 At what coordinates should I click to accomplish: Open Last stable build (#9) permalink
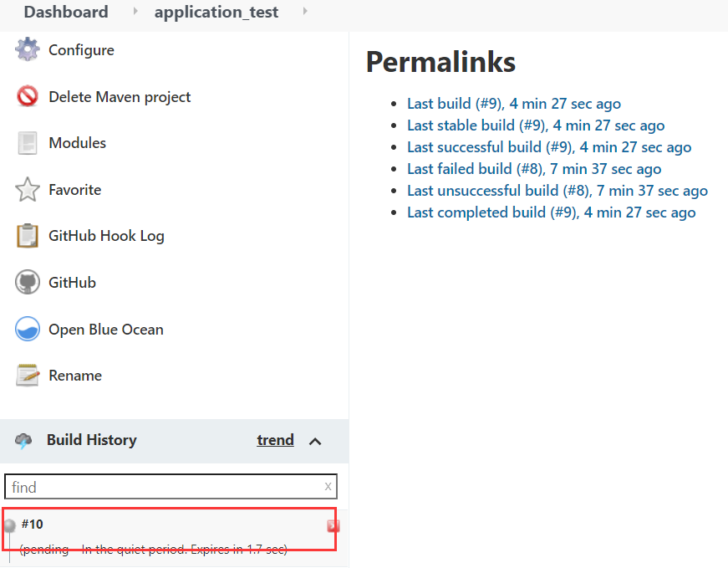pyautogui.click(x=536, y=125)
